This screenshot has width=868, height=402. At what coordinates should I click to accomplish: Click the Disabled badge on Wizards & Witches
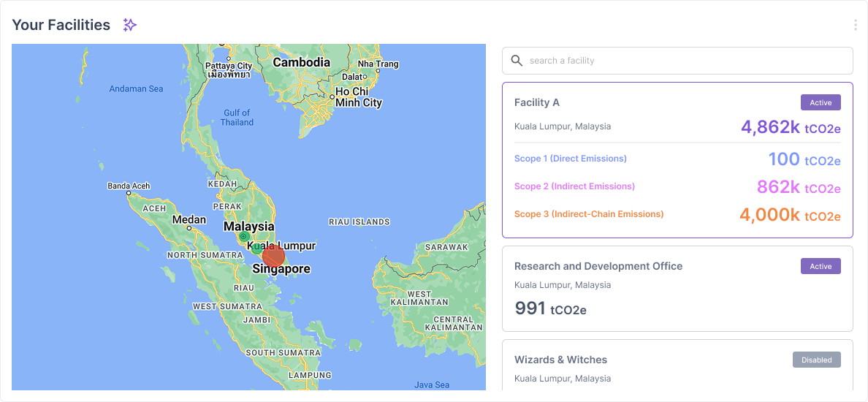coord(816,360)
